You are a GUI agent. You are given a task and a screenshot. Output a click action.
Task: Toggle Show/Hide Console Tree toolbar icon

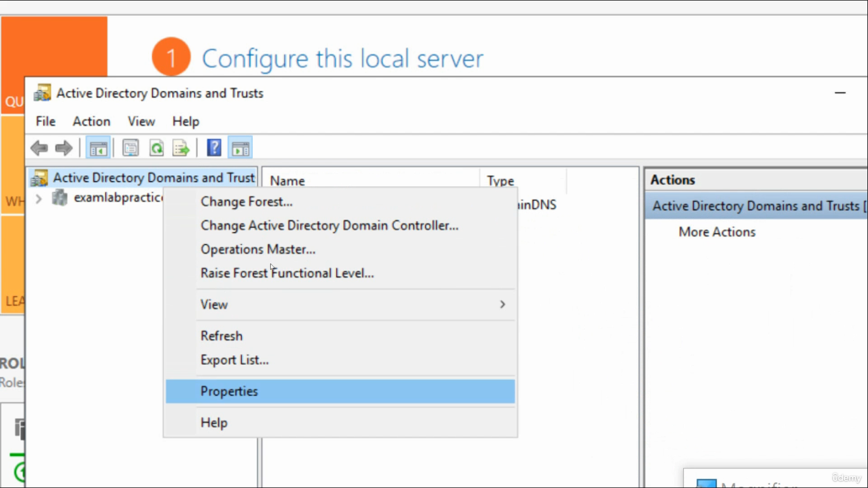98,149
